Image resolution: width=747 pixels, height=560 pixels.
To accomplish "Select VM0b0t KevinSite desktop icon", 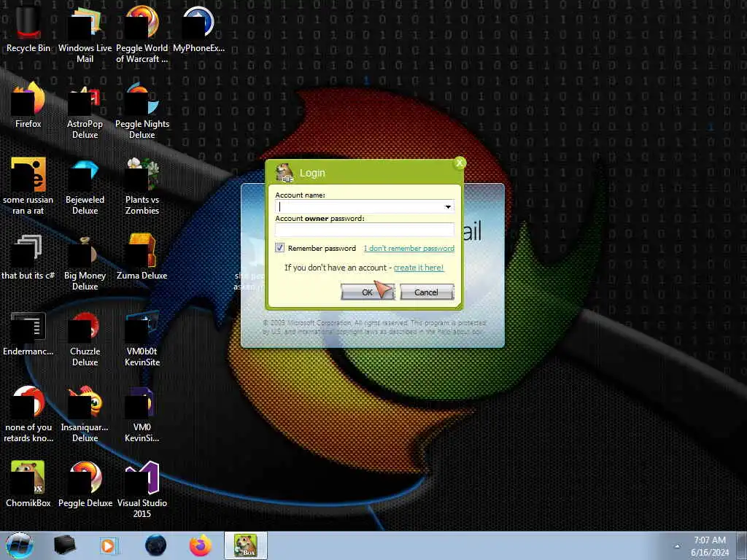I will coord(142,338).
